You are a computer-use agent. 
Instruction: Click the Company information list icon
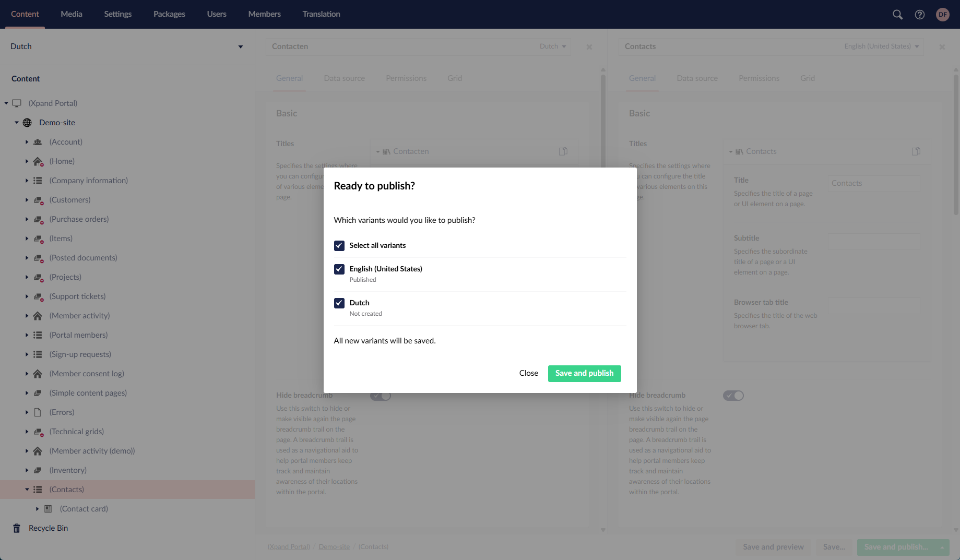(38, 181)
